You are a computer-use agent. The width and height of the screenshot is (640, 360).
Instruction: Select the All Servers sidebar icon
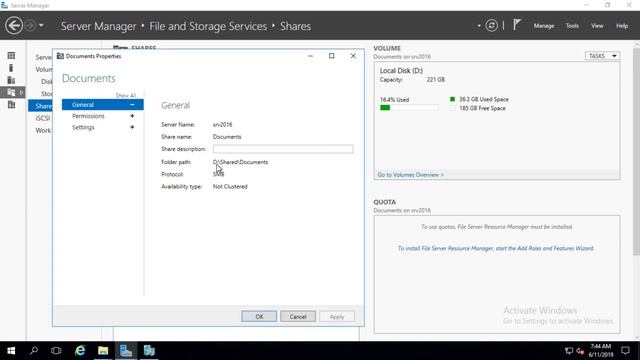(x=11, y=80)
